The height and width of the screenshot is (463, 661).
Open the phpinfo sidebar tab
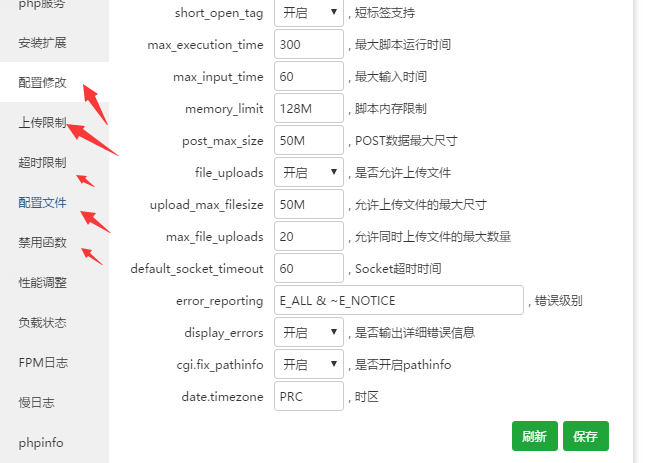42,442
